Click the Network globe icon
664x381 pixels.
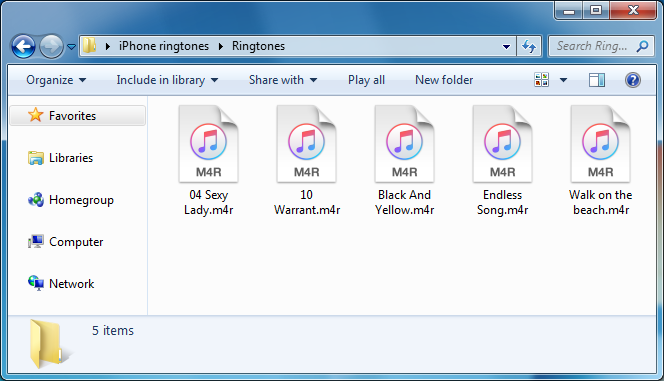pyautogui.click(x=36, y=283)
